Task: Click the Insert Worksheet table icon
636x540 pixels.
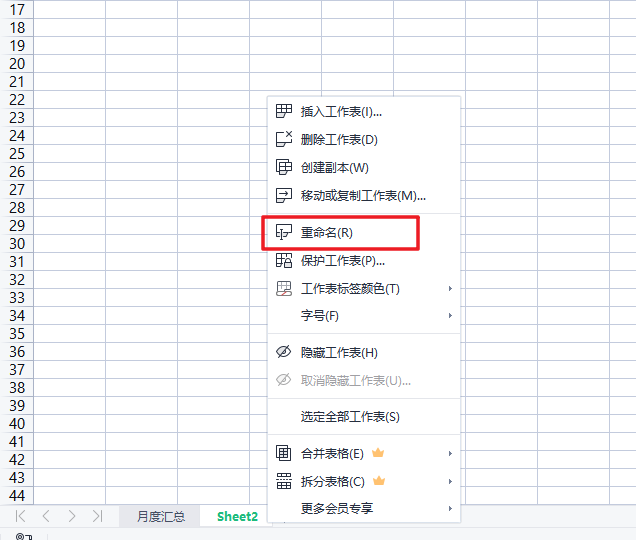Action: click(x=284, y=111)
